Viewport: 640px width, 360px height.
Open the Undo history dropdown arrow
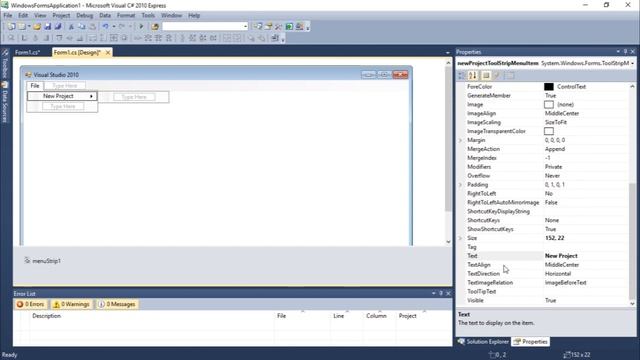click(113, 27)
